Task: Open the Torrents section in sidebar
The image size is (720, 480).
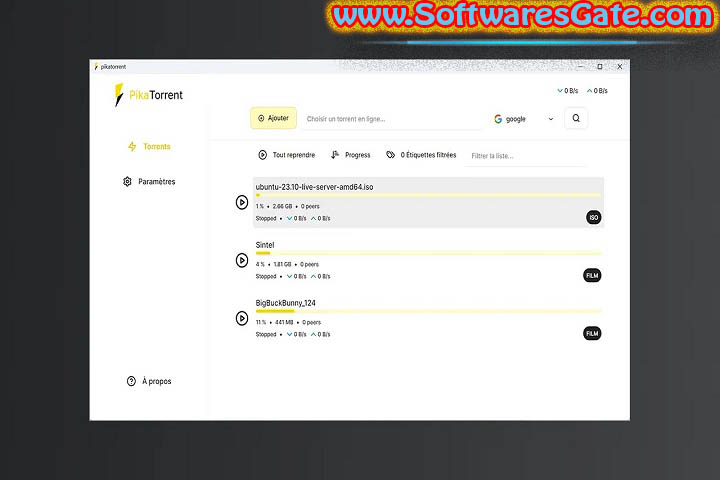Action: coord(149,147)
